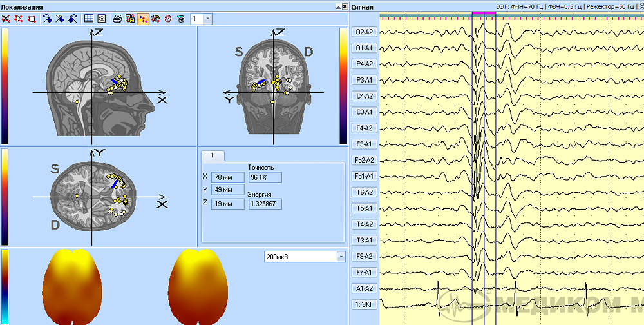The height and width of the screenshot is (325, 644).
Task: Click the clipboard copy icon in toolbar
Action: click(x=130, y=19)
